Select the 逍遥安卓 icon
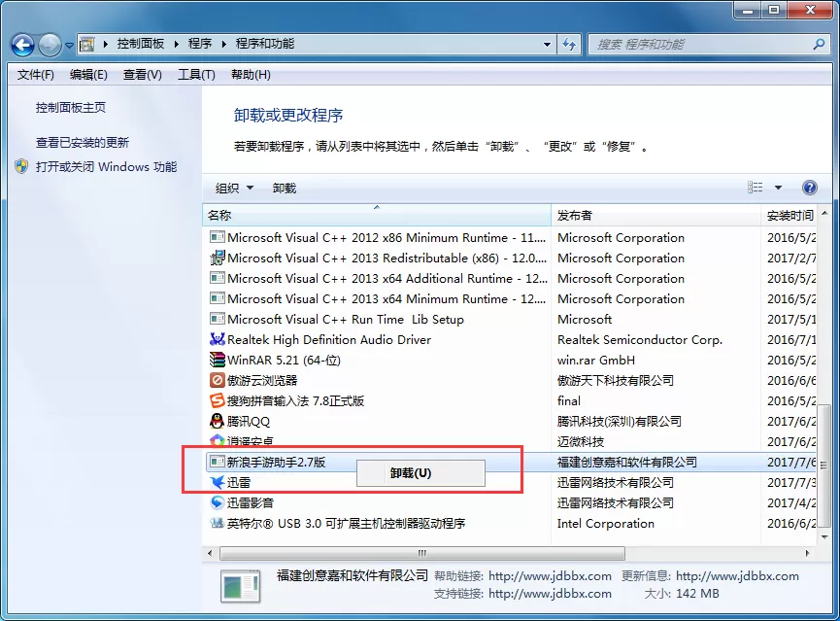Screen dimensions: 840x621 point(217,439)
